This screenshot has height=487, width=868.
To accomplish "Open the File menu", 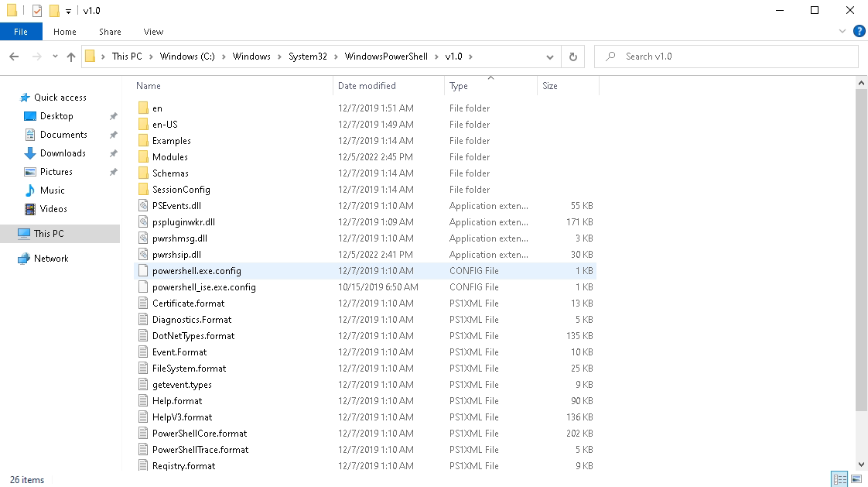I will pyautogui.click(x=21, y=32).
